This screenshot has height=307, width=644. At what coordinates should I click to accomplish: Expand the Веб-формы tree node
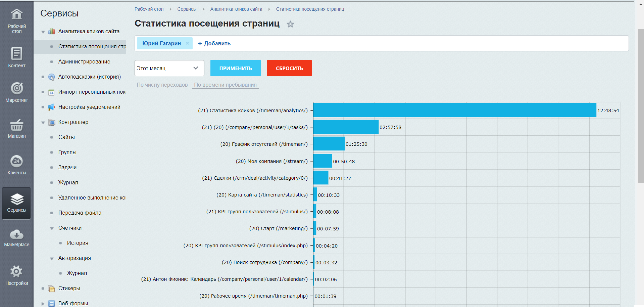pyautogui.click(x=43, y=304)
